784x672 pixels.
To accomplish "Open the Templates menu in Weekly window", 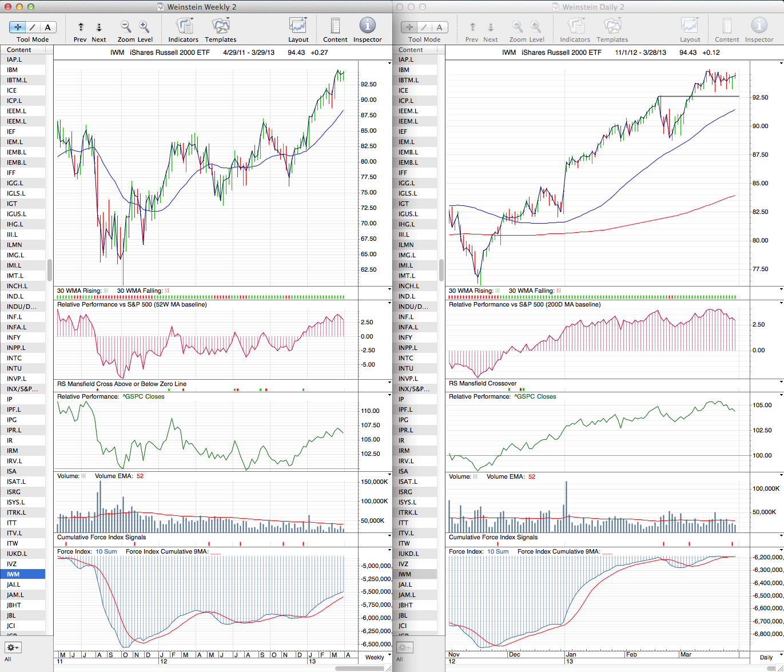I will coord(220,26).
